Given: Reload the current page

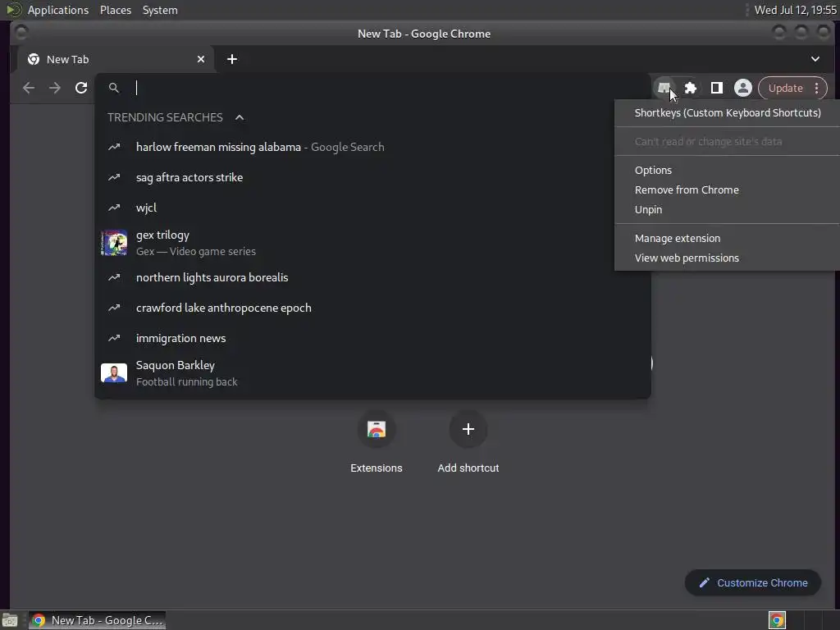Looking at the screenshot, I should [81, 88].
